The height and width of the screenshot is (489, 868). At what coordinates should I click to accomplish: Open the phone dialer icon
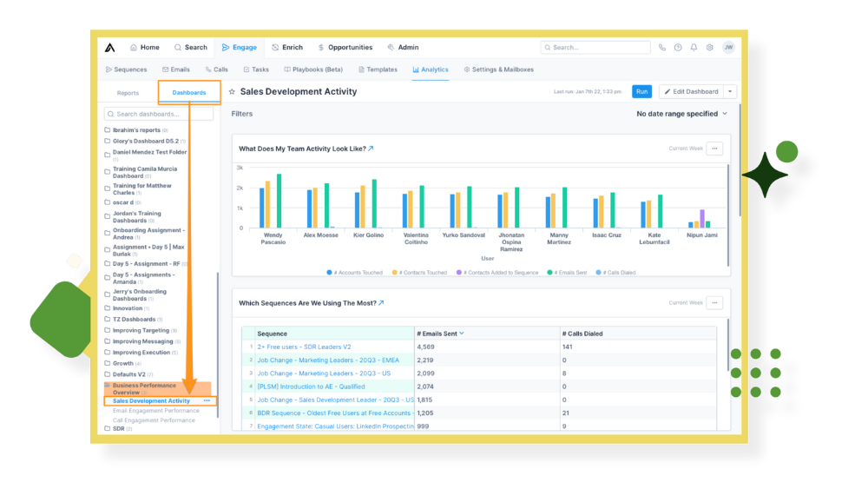pos(662,48)
